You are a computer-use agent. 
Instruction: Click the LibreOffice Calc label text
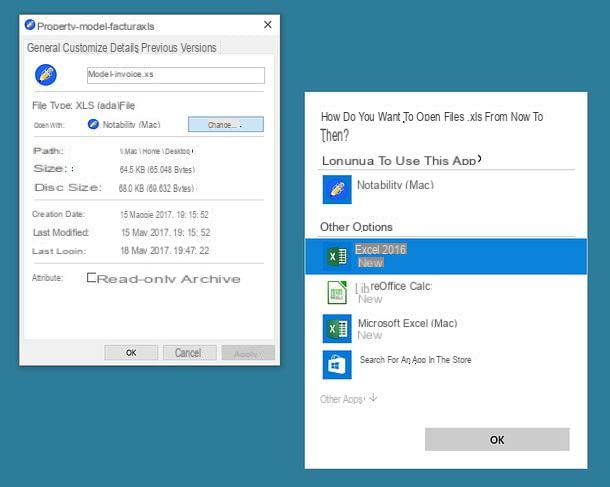pos(393,287)
